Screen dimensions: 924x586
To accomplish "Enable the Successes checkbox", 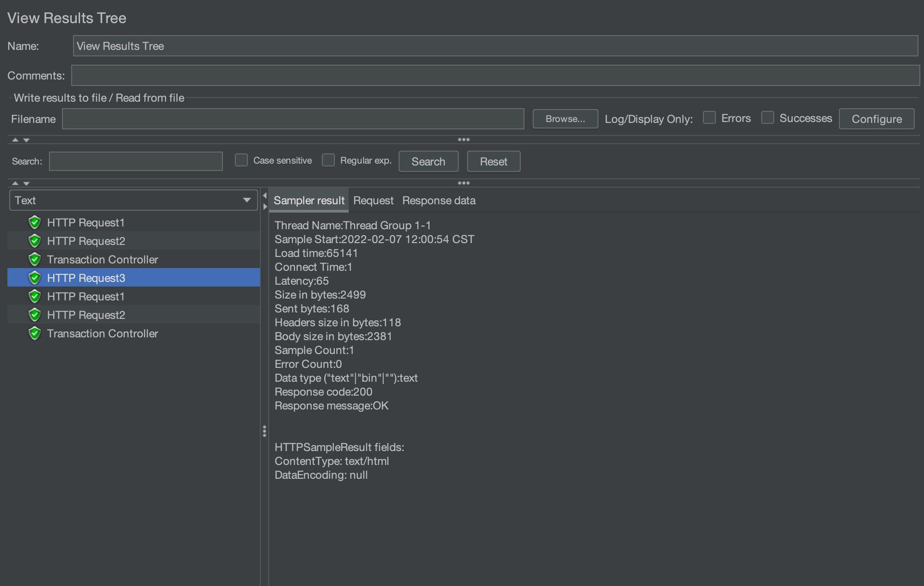I will (768, 118).
